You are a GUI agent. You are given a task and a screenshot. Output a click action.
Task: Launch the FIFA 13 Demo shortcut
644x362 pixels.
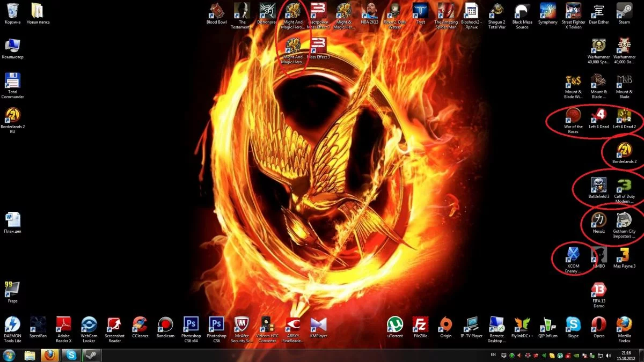coord(599,295)
